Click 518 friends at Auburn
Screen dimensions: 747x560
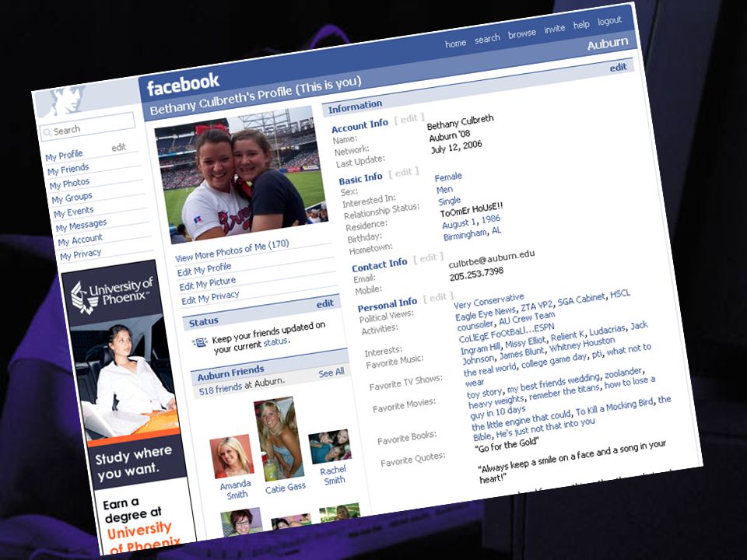click(241, 387)
